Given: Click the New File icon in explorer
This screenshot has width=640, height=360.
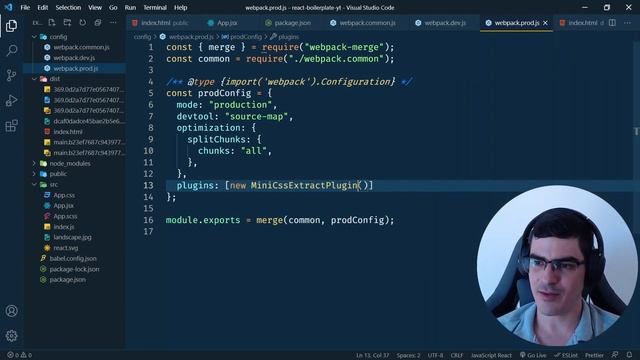Looking at the screenshot, I should 52,23.
